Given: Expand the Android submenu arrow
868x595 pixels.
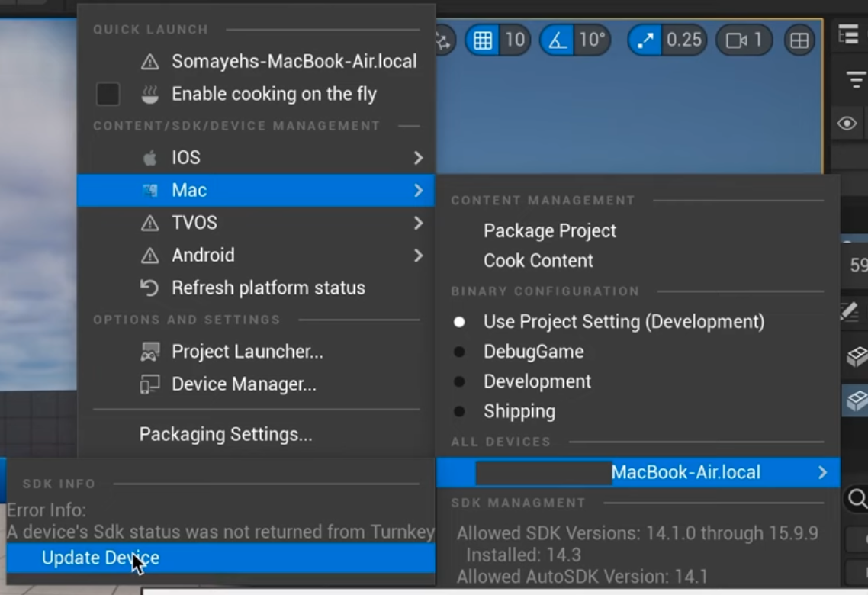Looking at the screenshot, I should click(418, 256).
